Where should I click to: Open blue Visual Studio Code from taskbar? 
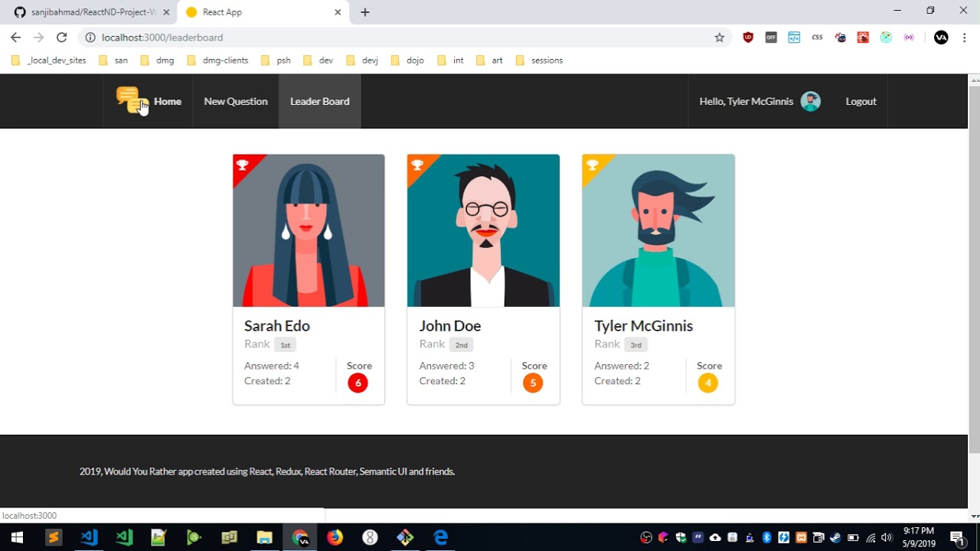pos(89,537)
